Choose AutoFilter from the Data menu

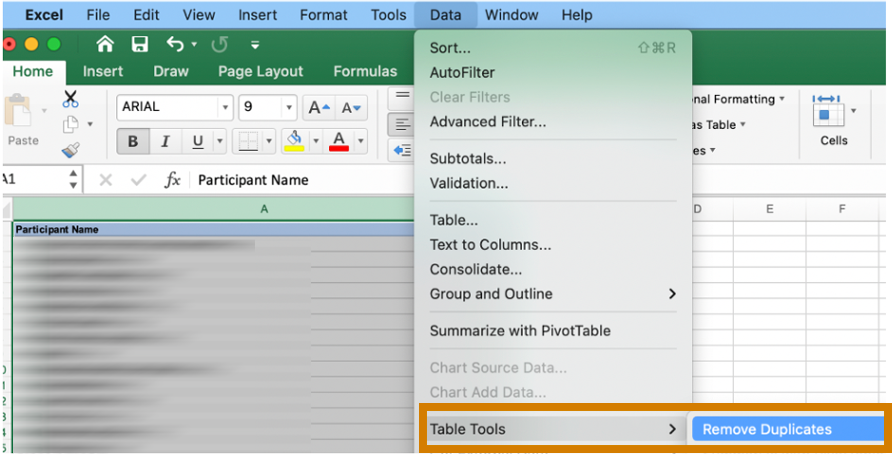(553, 72)
